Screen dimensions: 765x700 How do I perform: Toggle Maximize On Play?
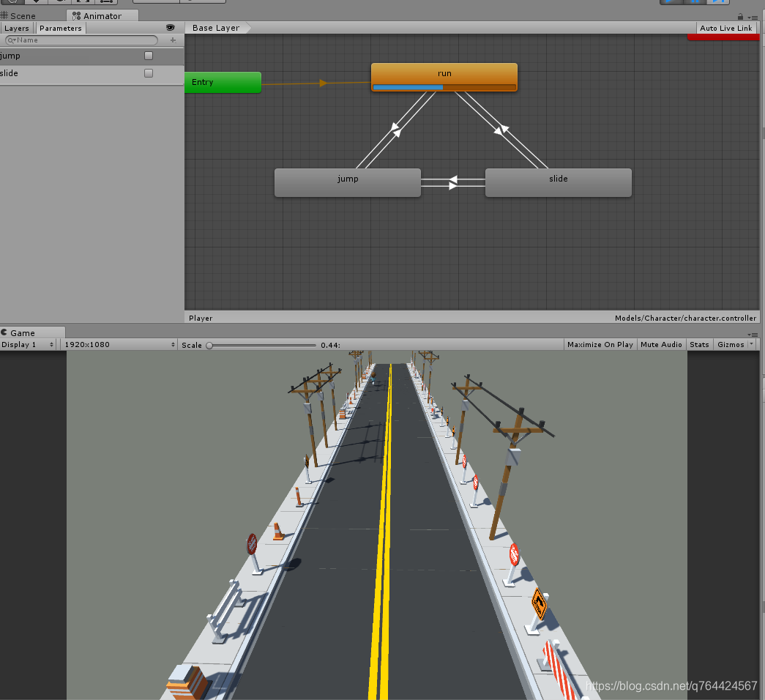click(x=600, y=345)
